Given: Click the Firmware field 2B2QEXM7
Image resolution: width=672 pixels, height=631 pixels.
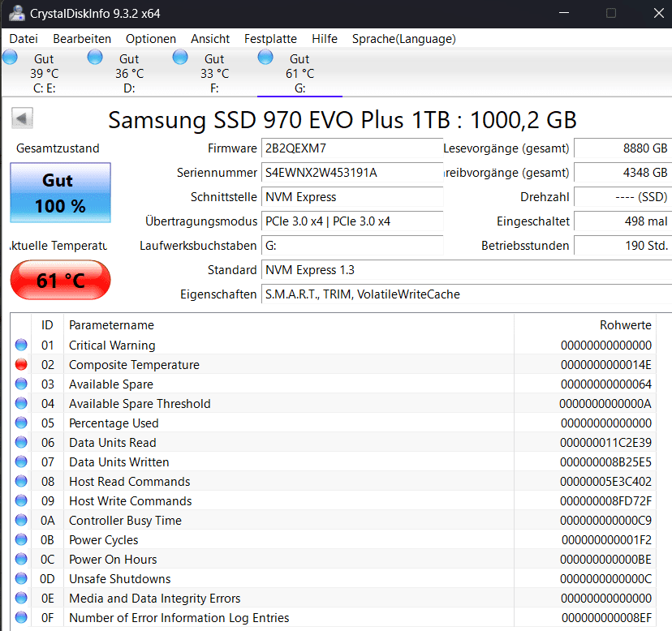Looking at the screenshot, I should click(352, 148).
